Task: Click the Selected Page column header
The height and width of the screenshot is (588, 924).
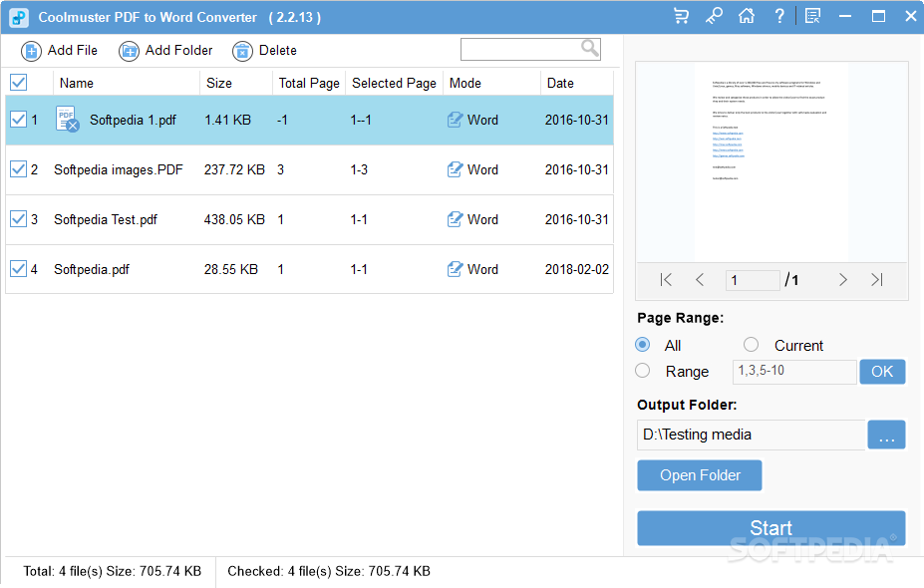Action: (395, 83)
